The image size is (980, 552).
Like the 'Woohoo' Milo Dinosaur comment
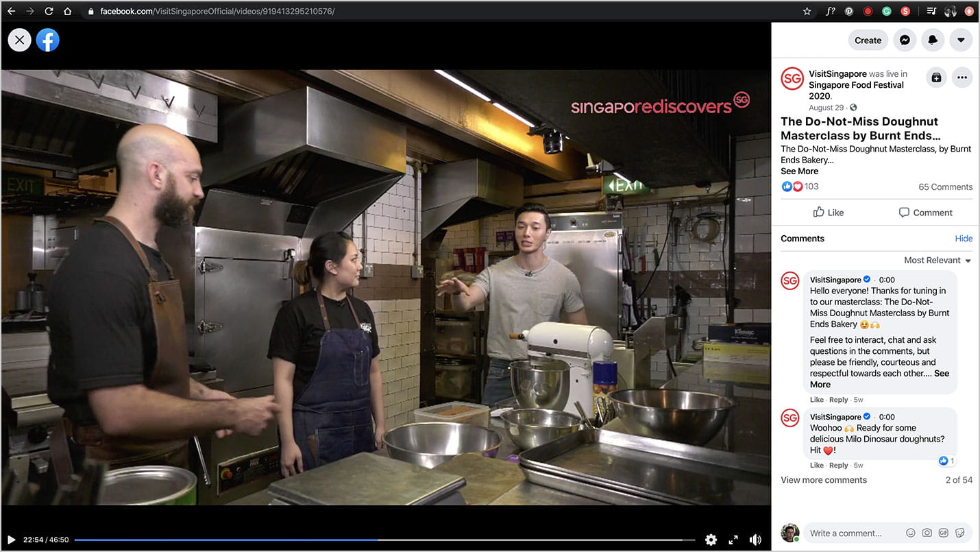click(816, 466)
